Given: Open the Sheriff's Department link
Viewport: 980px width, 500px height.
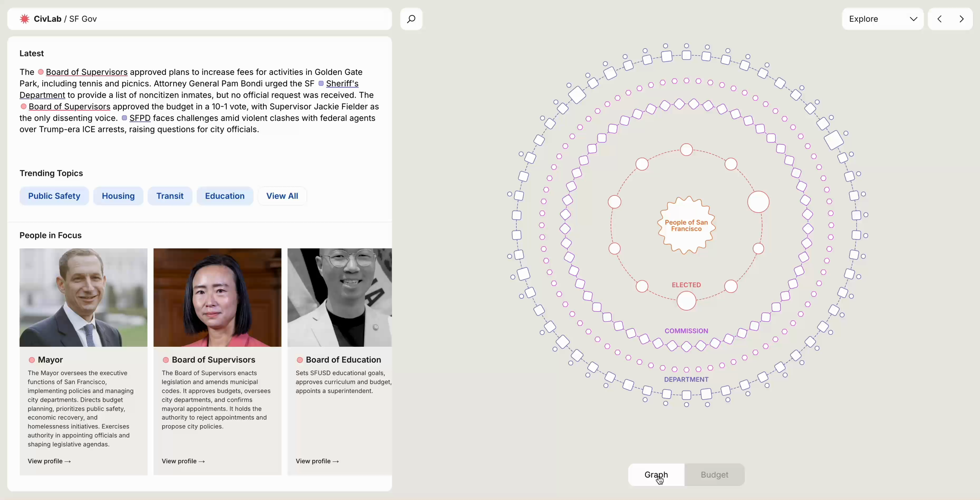Looking at the screenshot, I should pos(342,84).
